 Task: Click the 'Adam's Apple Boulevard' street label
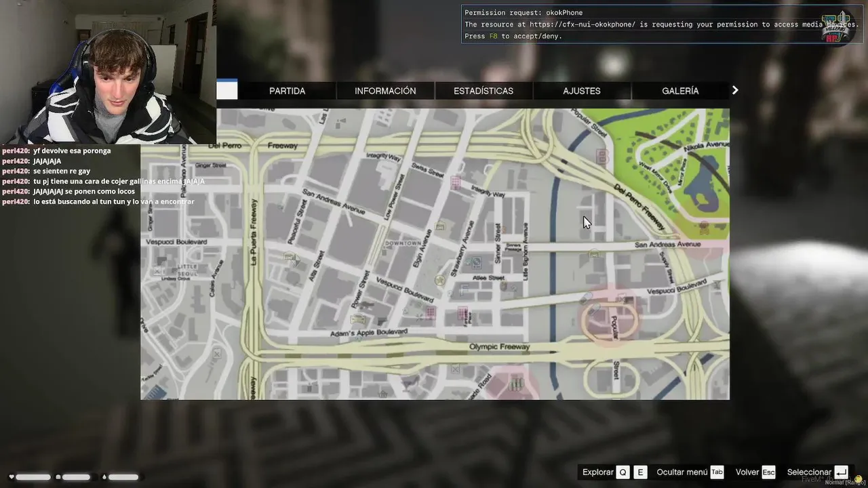369,333
